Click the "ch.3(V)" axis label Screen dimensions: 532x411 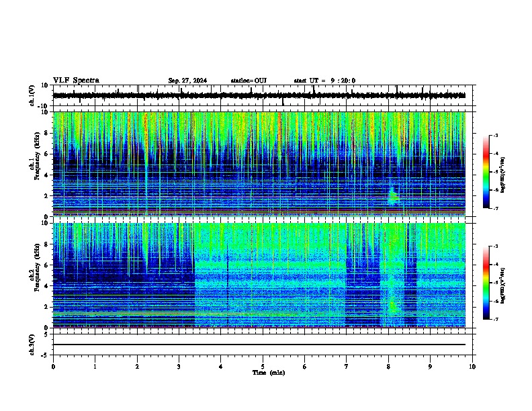point(32,345)
